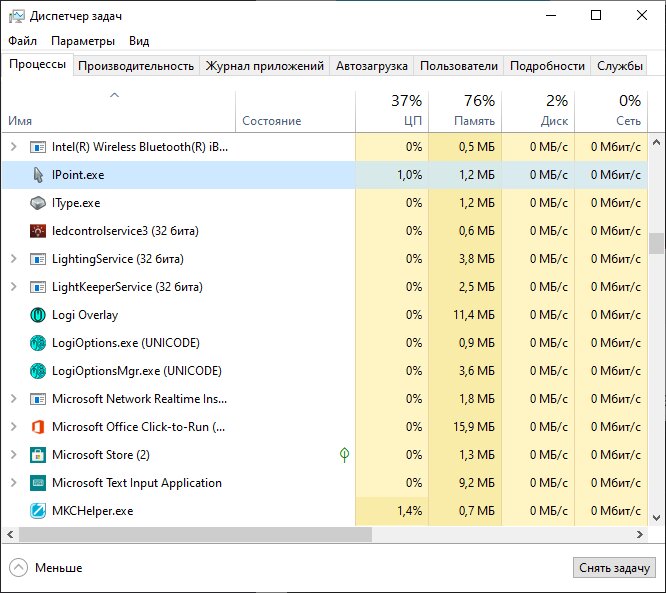This screenshot has height=593, width=666.
Task: Click the Microsoft Store bag icon
Action: coord(38,455)
